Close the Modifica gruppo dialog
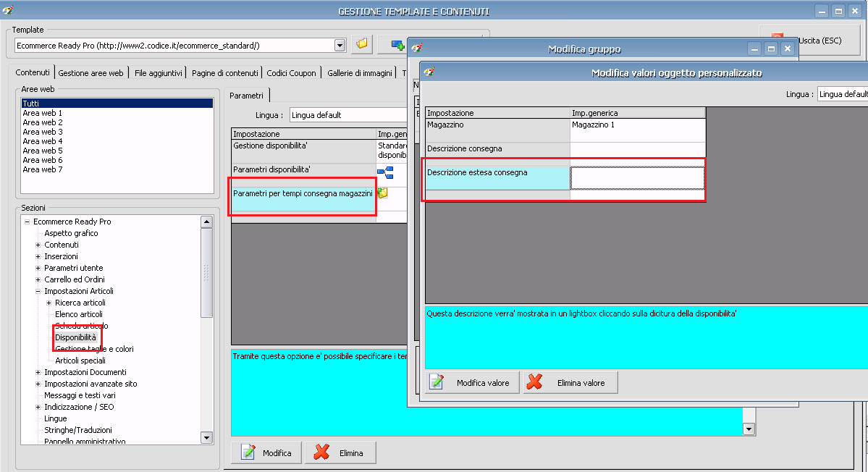The height and width of the screenshot is (472, 868). pos(787,49)
